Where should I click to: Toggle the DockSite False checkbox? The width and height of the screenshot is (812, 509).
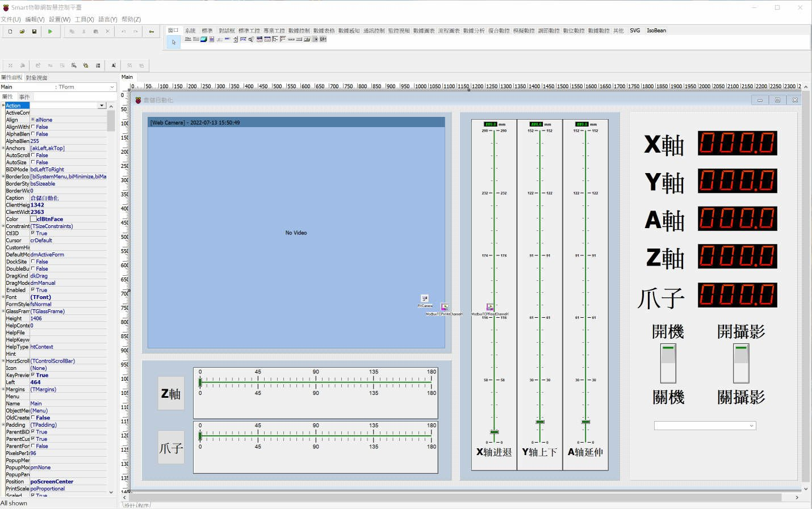(x=33, y=262)
